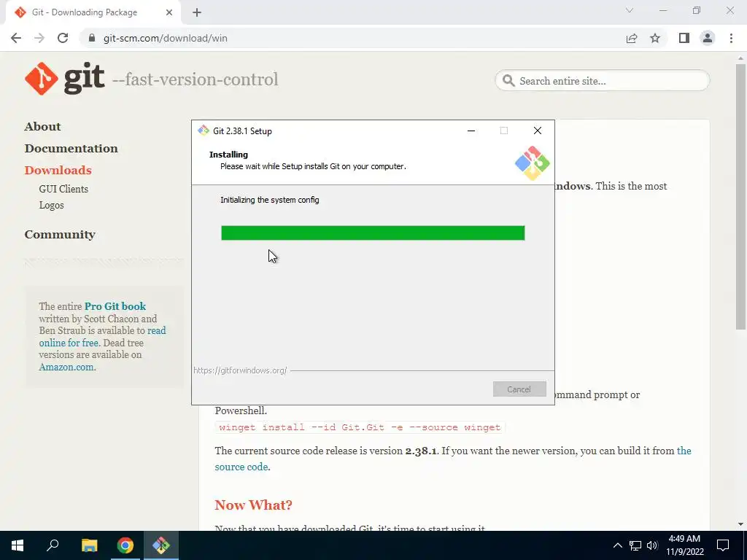747x560 pixels.
Task: Open Windows taskbar search
Action: pos(53,545)
